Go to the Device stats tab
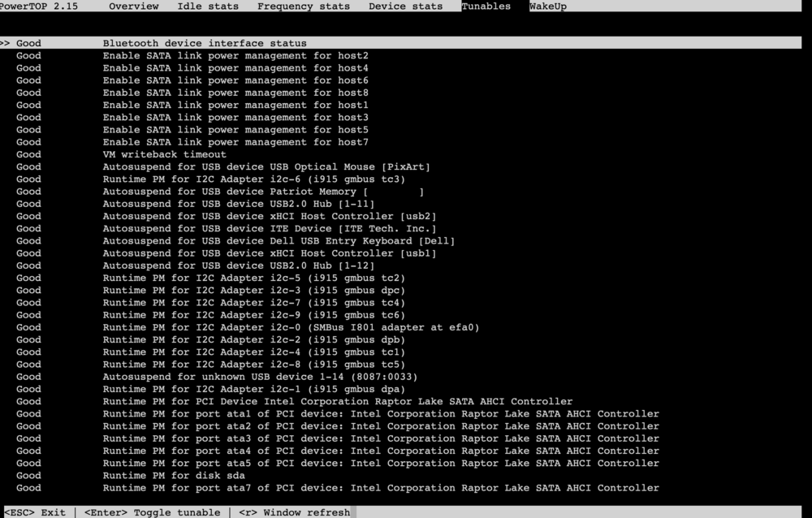 405,6
